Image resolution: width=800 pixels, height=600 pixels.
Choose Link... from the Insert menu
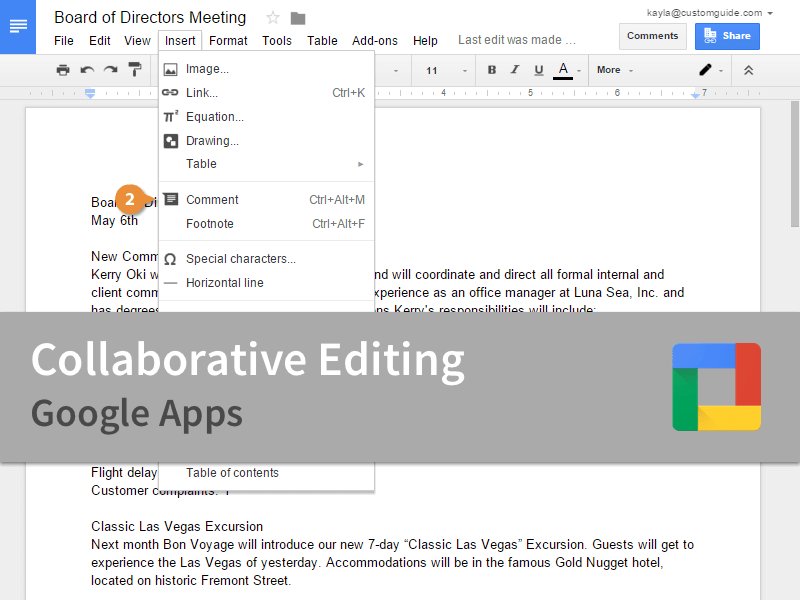point(266,93)
